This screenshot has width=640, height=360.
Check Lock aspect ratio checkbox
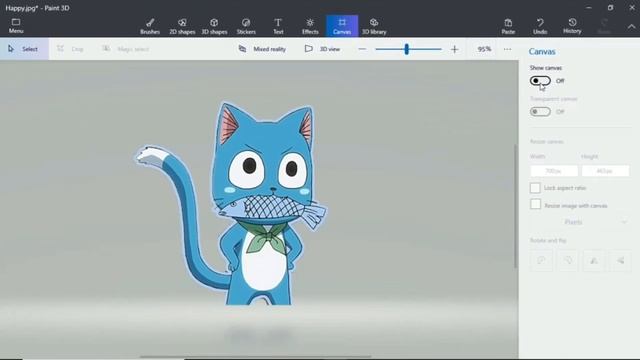tap(535, 188)
